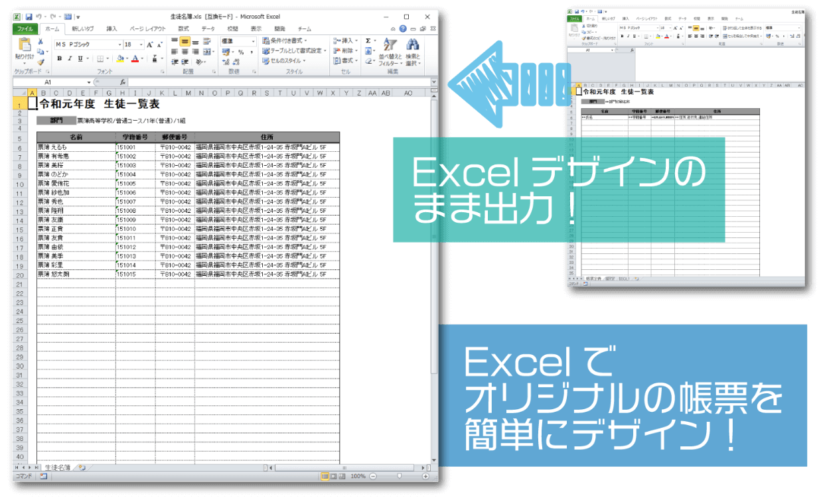Select the Data (データ) ribbon tab in main window

click(x=208, y=29)
